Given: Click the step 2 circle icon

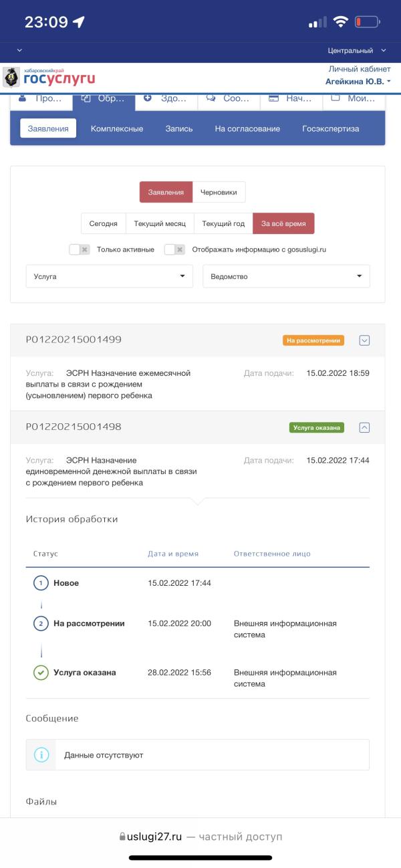Looking at the screenshot, I should click(x=41, y=623).
